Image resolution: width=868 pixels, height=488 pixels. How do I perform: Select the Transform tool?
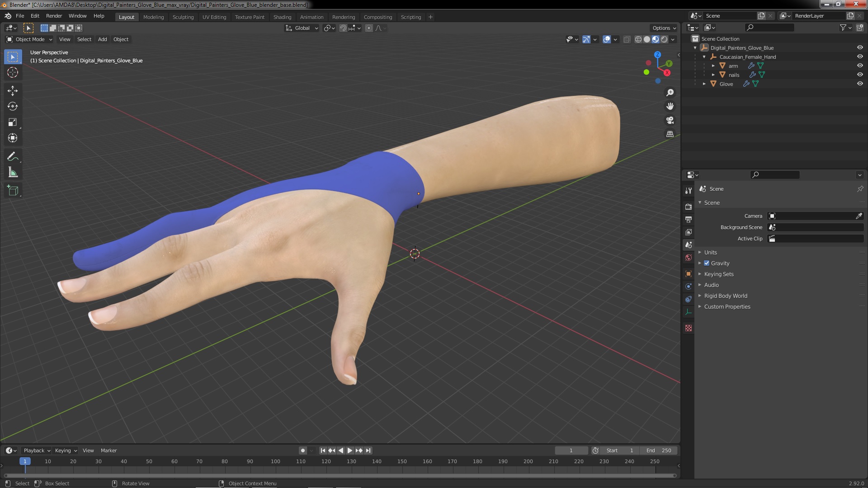coord(13,138)
